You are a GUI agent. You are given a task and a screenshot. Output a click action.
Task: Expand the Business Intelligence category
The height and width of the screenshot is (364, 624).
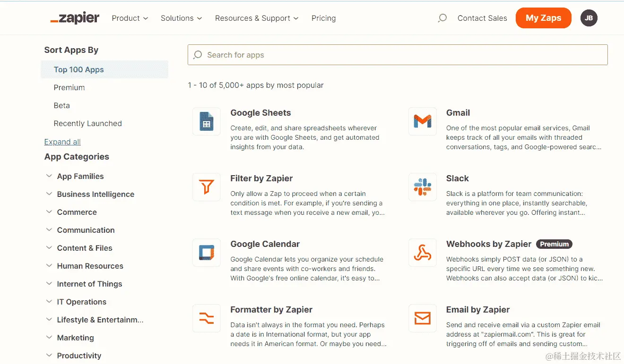[90, 194]
